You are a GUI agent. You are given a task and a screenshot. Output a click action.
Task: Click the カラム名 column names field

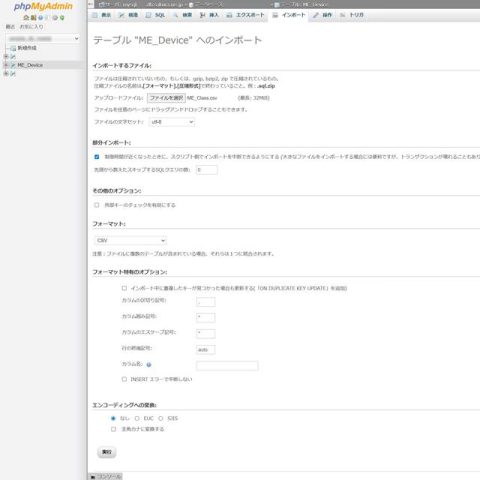(227, 366)
